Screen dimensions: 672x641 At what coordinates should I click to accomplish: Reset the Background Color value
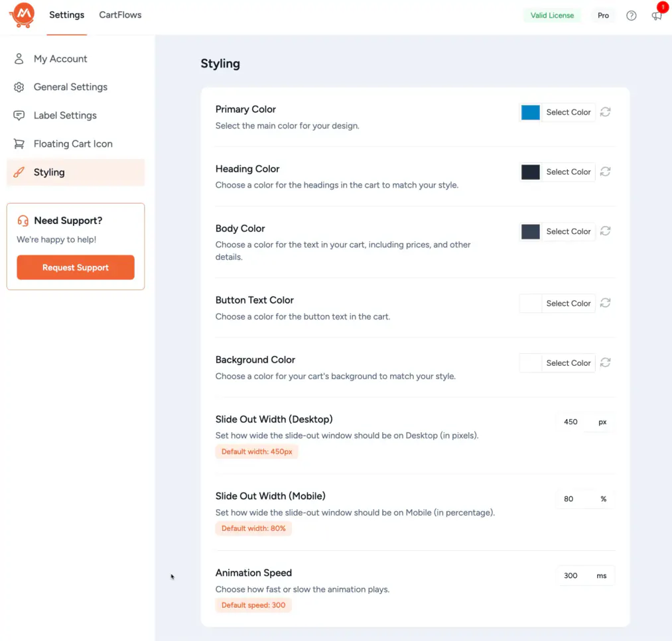click(x=605, y=363)
